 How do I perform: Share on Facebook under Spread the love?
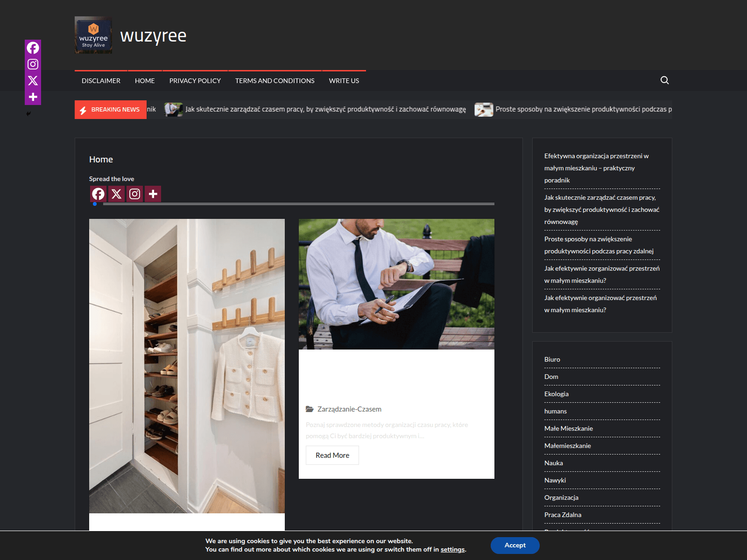pos(98,194)
